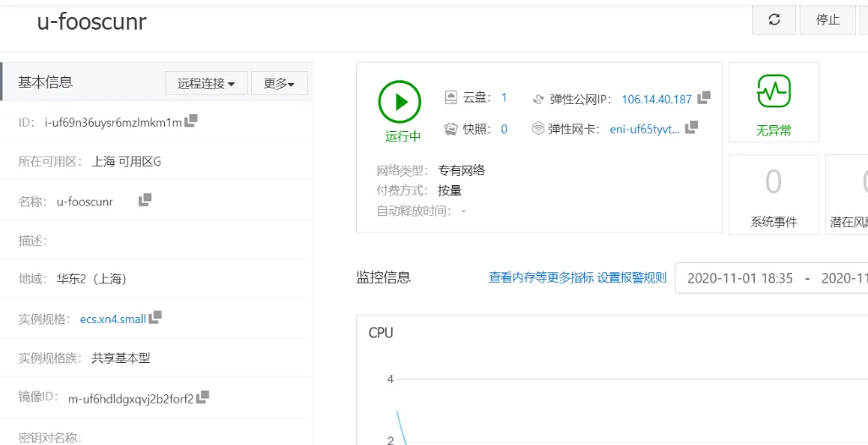Click the health diagnosis monitor icon
This screenshot has width=868, height=445.
pyautogui.click(x=774, y=91)
